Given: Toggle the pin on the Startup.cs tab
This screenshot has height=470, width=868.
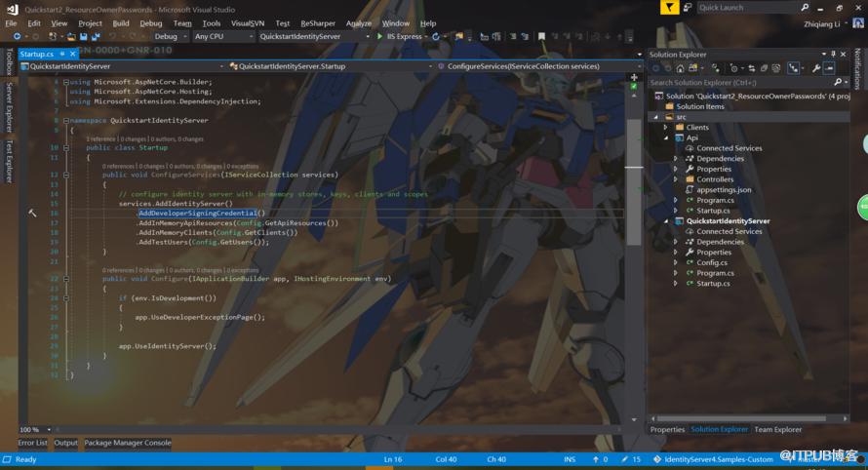Looking at the screenshot, I should pyautogui.click(x=62, y=54).
